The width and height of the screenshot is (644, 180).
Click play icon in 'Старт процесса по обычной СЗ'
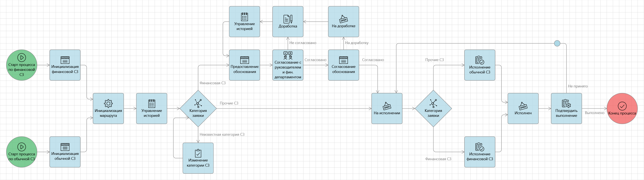click(x=22, y=147)
